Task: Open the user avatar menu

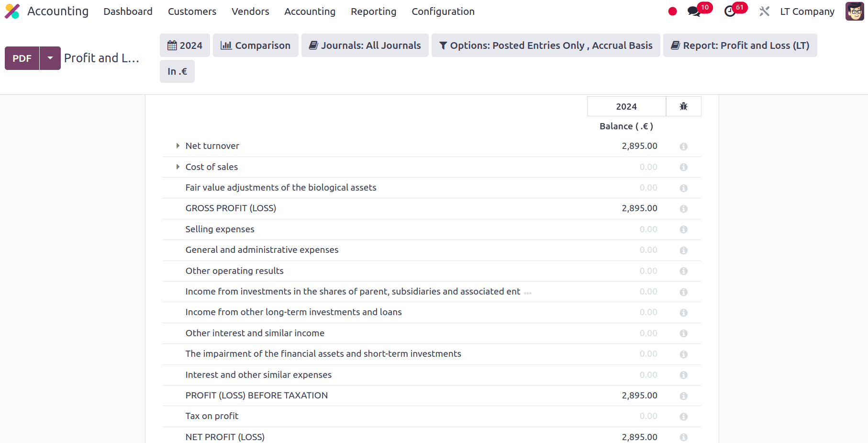Action: [854, 11]
